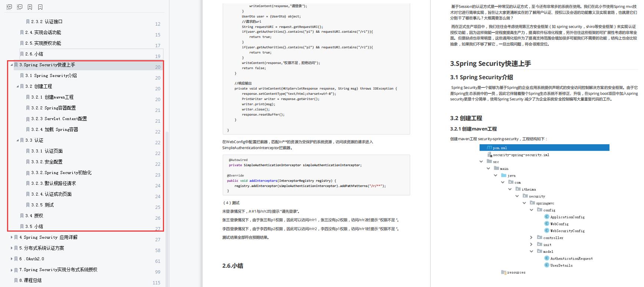Click page number 58 in the outline

point(158,250)
